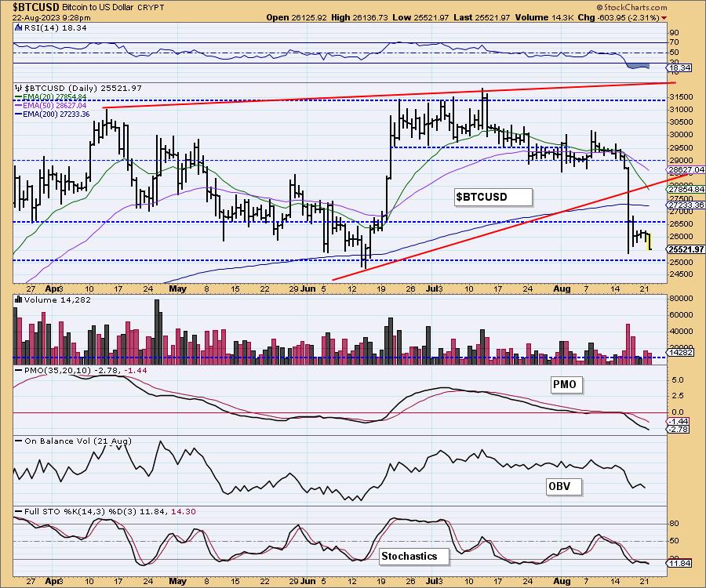
Task: Open the StockCharts.com watermark link
Action: tap(631, 7)
